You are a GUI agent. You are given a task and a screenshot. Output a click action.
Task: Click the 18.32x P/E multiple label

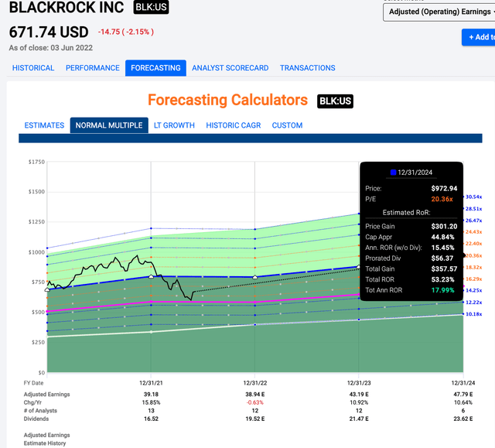coord(474,267)
